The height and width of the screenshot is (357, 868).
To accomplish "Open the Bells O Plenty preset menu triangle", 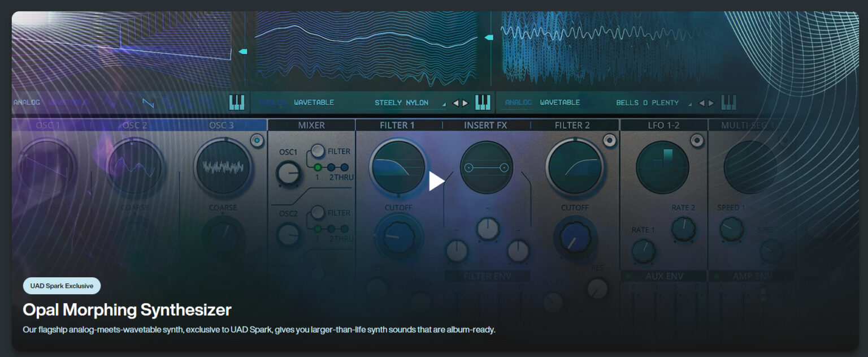I will [690, 105].
